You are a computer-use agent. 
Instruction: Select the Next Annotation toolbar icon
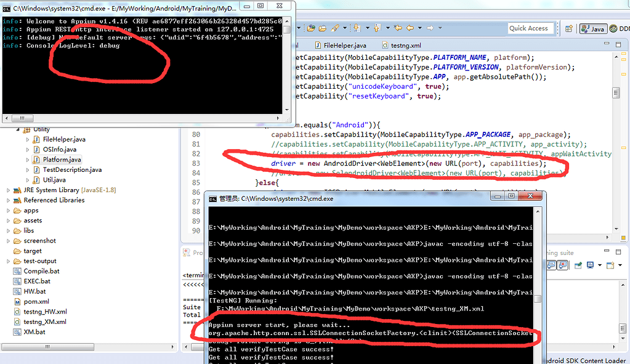tap(357, 28)
